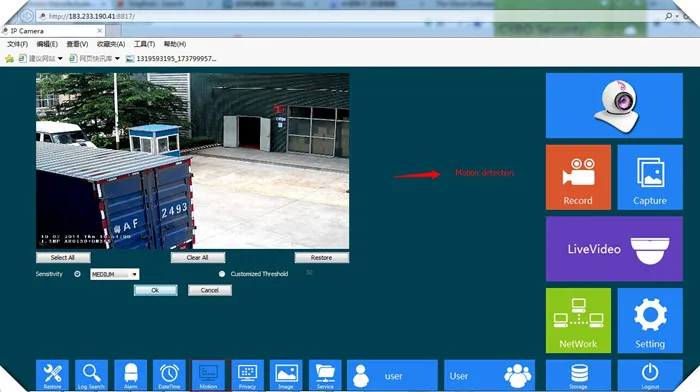Click the Logout power tile

pos(650,375)
